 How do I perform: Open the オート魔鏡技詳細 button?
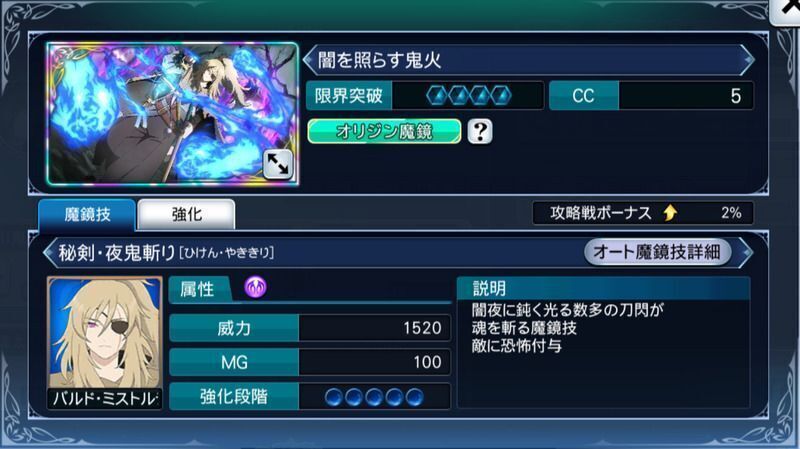(x=657, y=252)
